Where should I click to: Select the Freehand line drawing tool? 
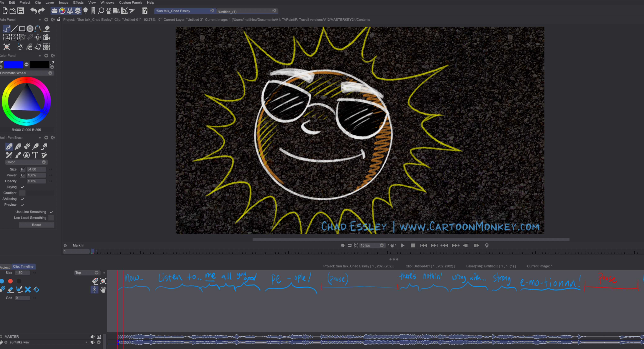pyautogui.click(x=6, y=29)
